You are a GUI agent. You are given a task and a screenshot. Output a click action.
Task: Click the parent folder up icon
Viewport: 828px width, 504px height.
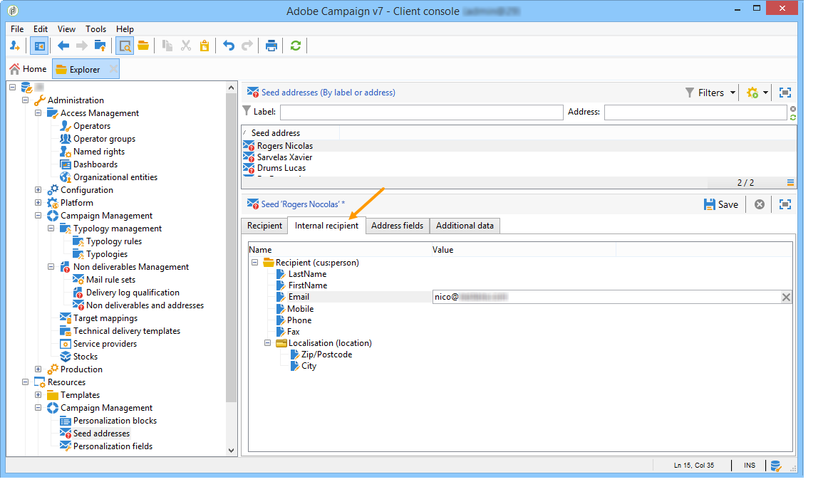click(100, 46)
